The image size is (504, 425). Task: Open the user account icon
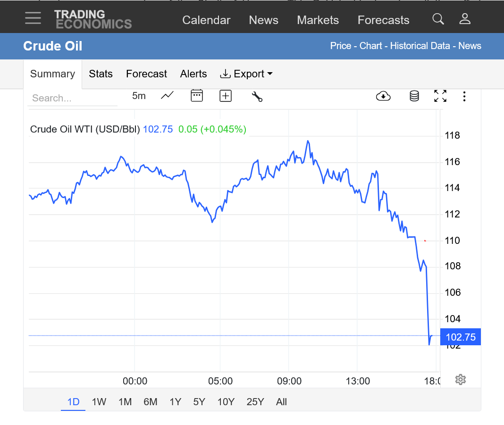click(465, 19)
